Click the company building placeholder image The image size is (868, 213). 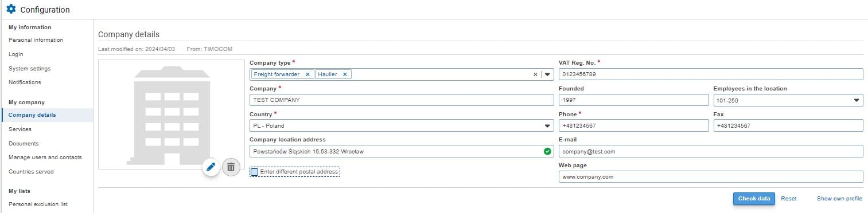(x=173, y=115)
